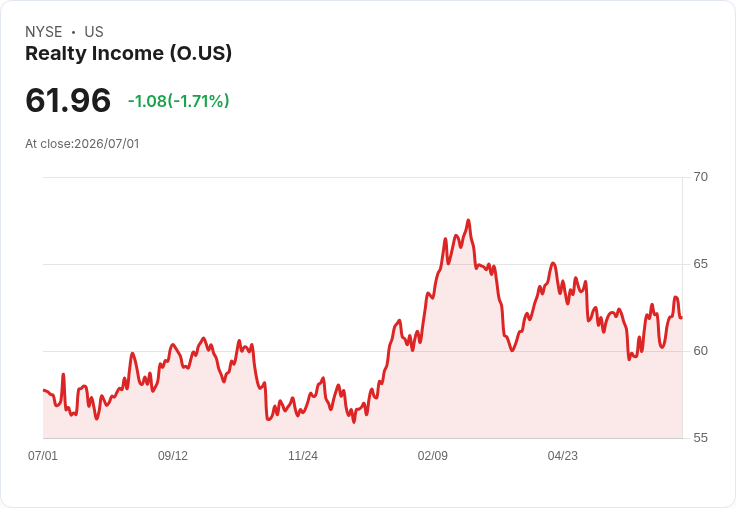
Task: Click the 60 price axis label
Action: [700, 351]
